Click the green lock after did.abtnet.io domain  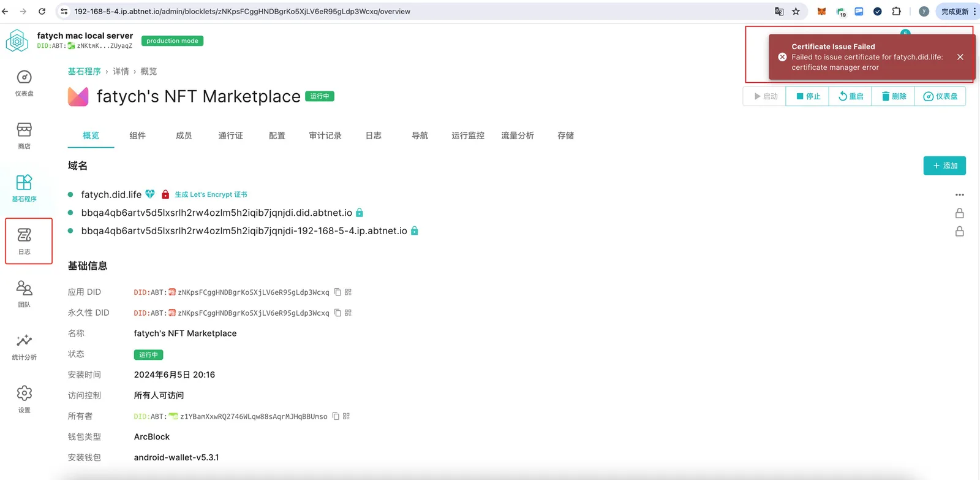coord(360,213)
